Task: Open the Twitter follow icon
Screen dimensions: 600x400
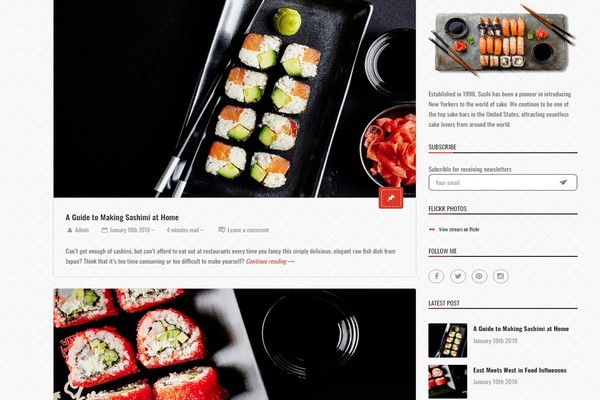Action: click(458, 276)
